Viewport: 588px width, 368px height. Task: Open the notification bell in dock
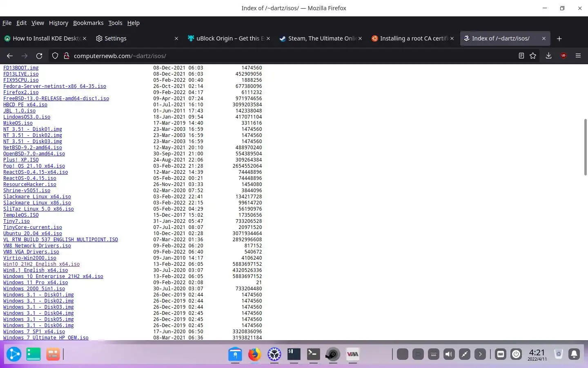coord(574,354)
